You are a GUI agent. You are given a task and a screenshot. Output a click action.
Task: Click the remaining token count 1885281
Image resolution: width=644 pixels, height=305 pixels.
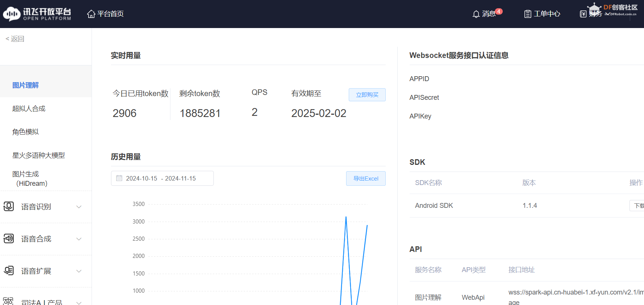(x=200, y=113)
